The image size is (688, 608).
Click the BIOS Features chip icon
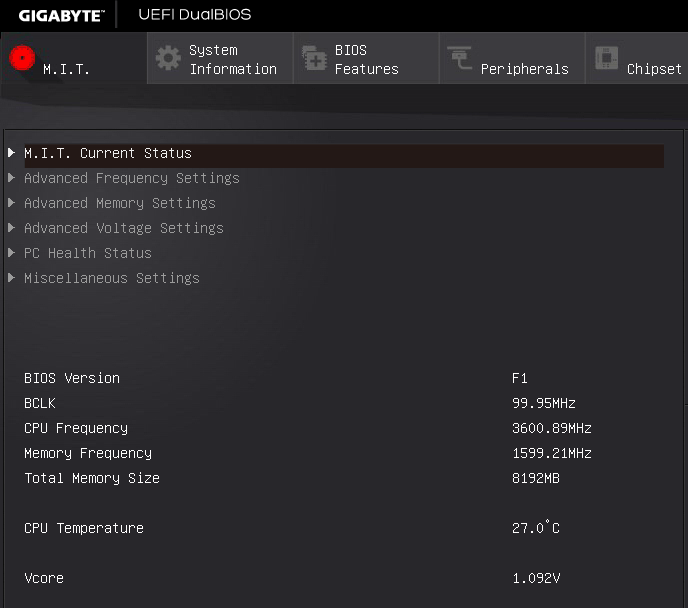[314, 58]
